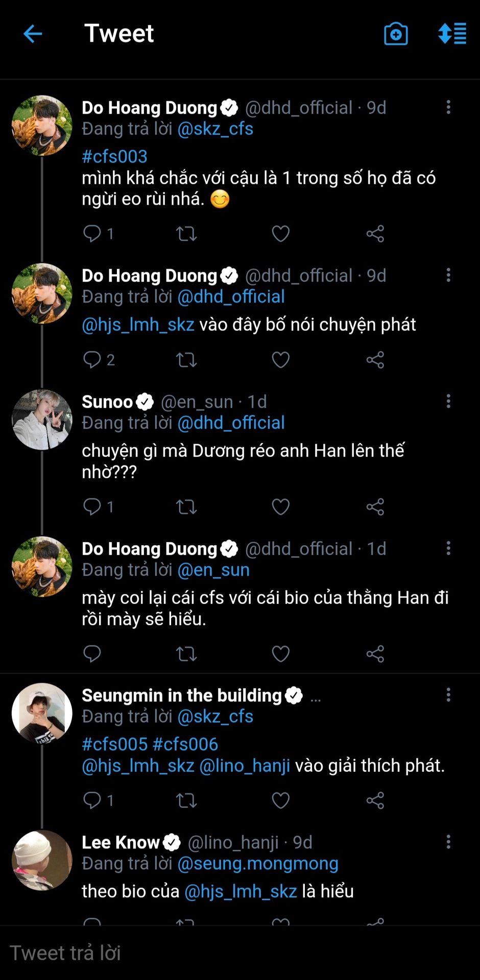
Task: Open Sunoo's profile picture
Action: [42, 420]
